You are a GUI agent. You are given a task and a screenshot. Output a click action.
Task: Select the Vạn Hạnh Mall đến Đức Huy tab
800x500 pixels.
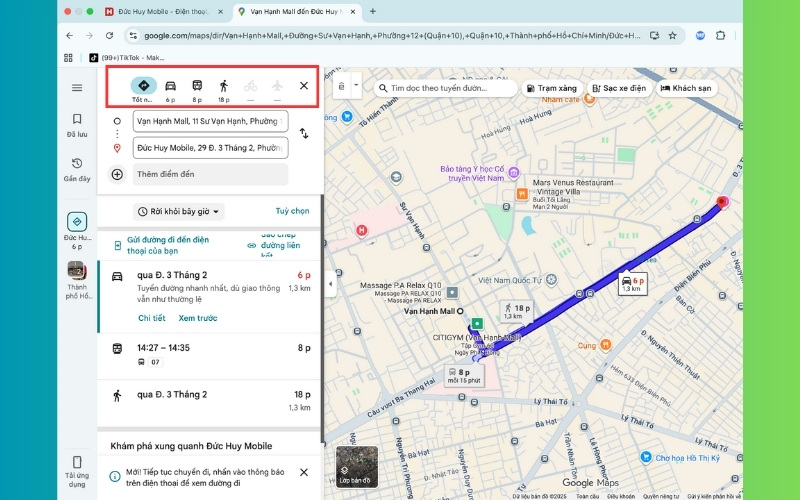pyautogui.click(x=296, y=11)
